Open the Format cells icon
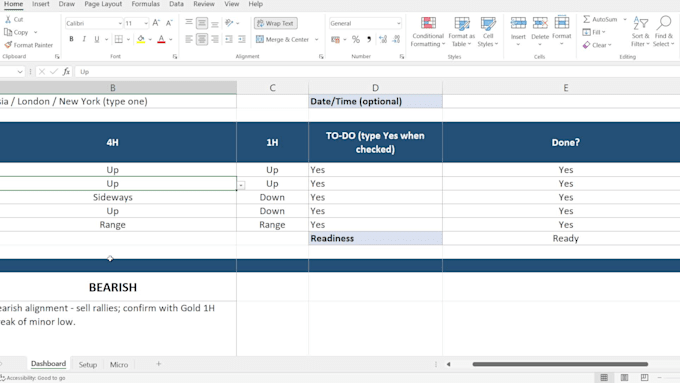Screen dimensions: 680x383 (x=562, y=23)
